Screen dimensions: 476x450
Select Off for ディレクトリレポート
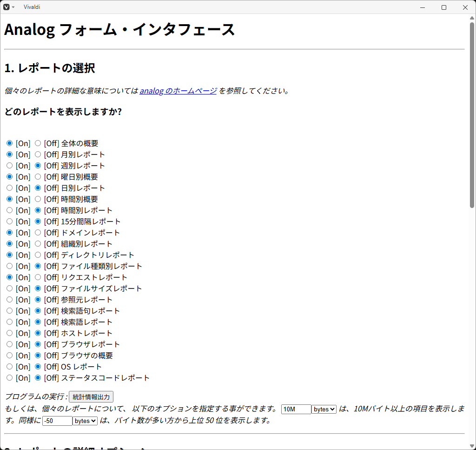pos(38,255)
